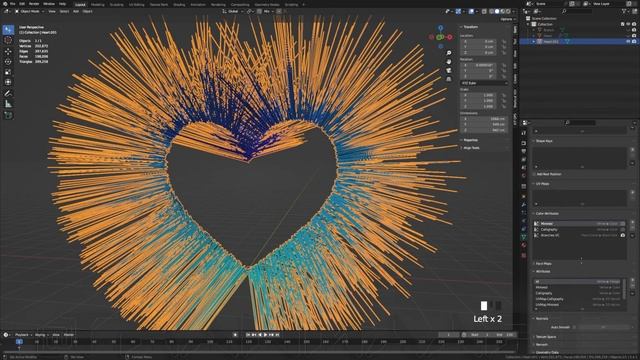Open the Material properties tab
This screenshot has width=640, height=360.
pyautogui.click(x=524, y=245)
